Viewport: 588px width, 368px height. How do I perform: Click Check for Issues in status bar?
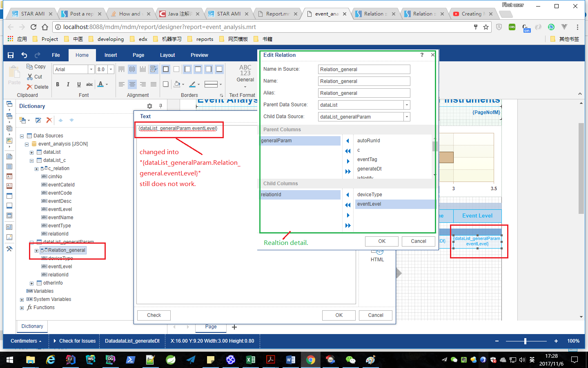[74, 341]
